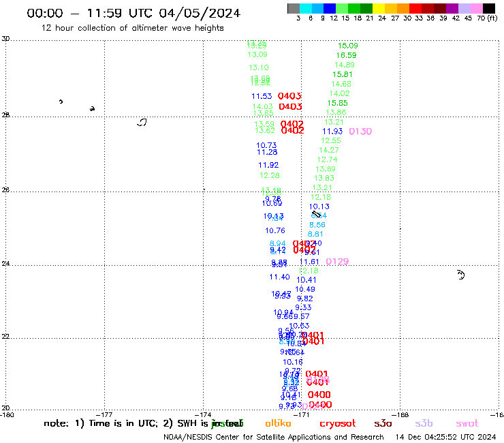Click the longitude axis label -174

[x=203, y=415]
